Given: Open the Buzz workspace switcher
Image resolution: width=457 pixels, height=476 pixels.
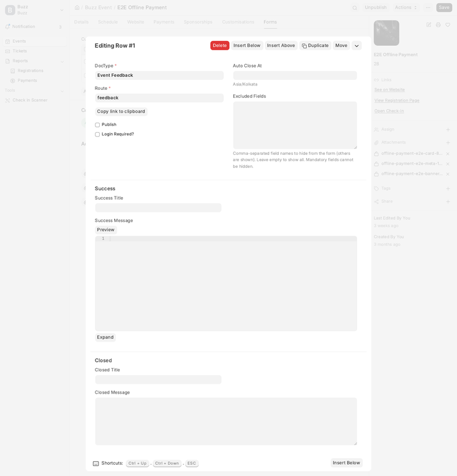Looking at the screenshot, I should tap(35, 10).
